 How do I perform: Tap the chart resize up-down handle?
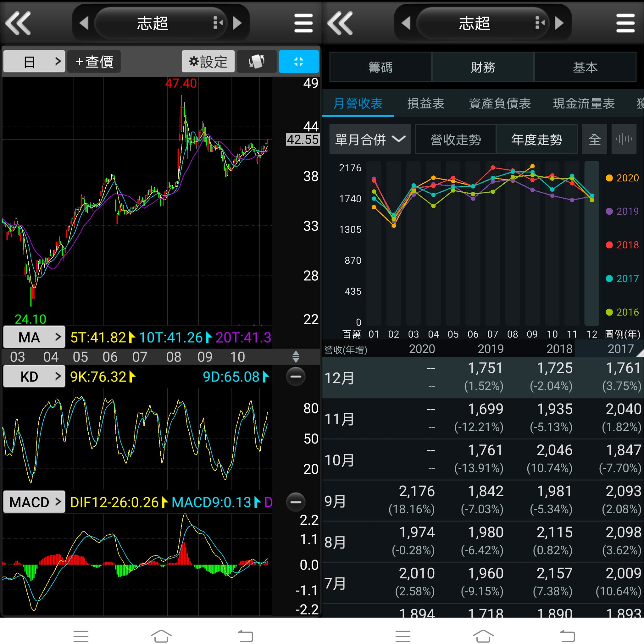(x=296, y=357)
